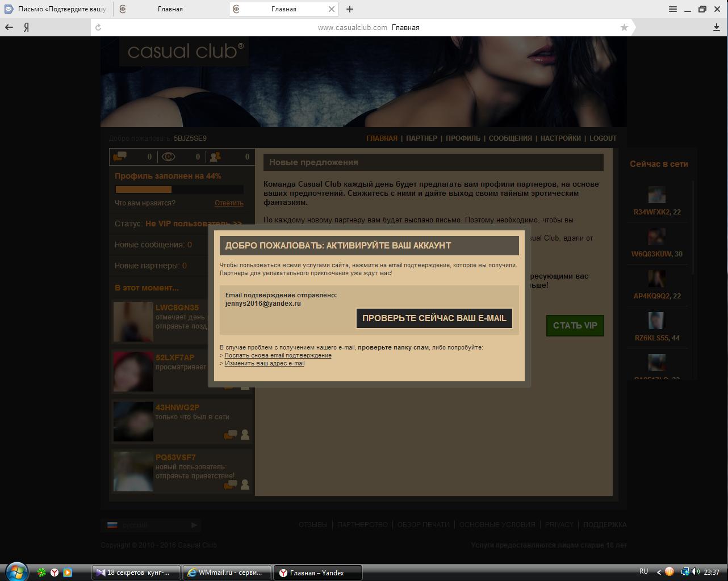Image resolution: width=728 pixels, height=581 pixels.
Task: Close the active 'Главная' tab
Action: coord(332,9)
